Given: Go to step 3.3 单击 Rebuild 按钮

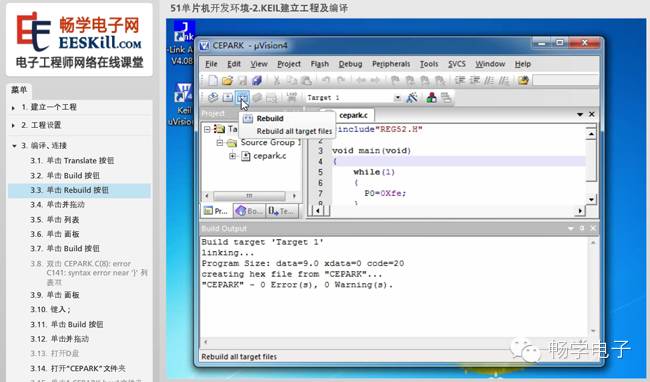Looking at the screenshot, I should (x=79, y=190).
